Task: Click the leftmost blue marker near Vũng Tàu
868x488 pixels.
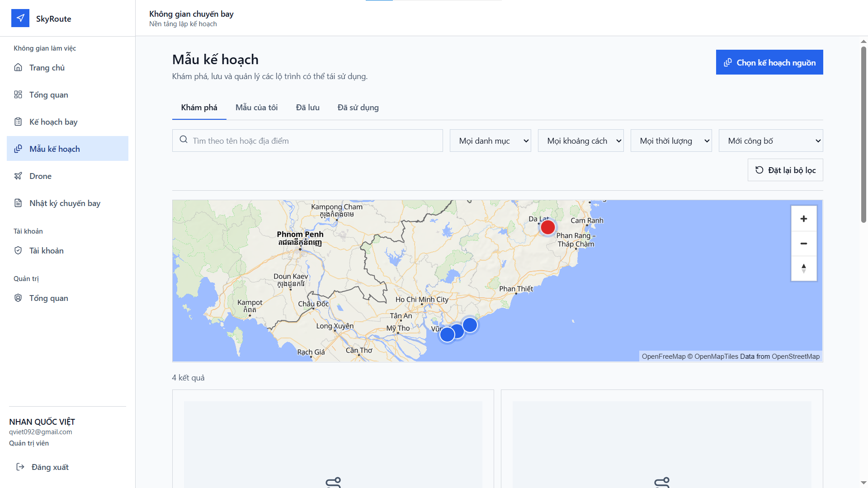Action: [x=448, y=335]
